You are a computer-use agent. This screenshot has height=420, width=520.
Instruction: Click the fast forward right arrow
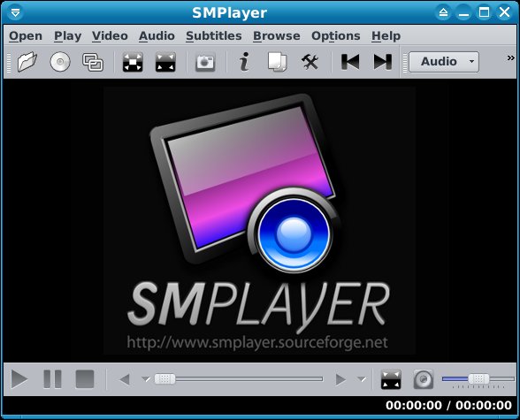pyautogui.click(x=340, y=379)
